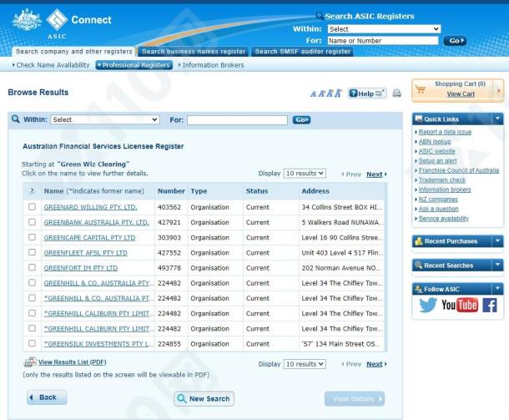Tick checkbox for GREENFLEET AFSL PTY LTD
509x420 pixels.
32,252
